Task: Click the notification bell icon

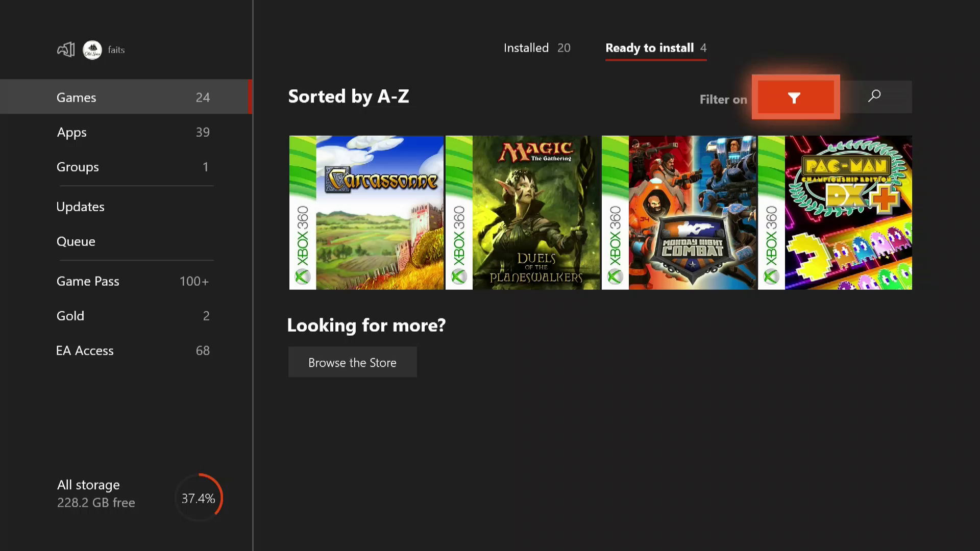Action: click(65, 49)
